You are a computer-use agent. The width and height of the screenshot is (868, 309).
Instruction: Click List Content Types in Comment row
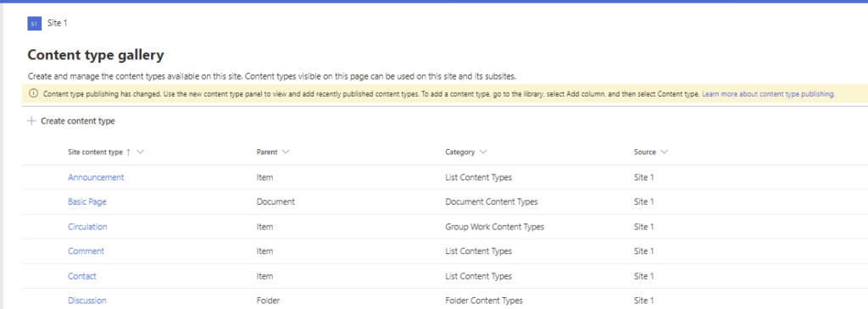478,251
